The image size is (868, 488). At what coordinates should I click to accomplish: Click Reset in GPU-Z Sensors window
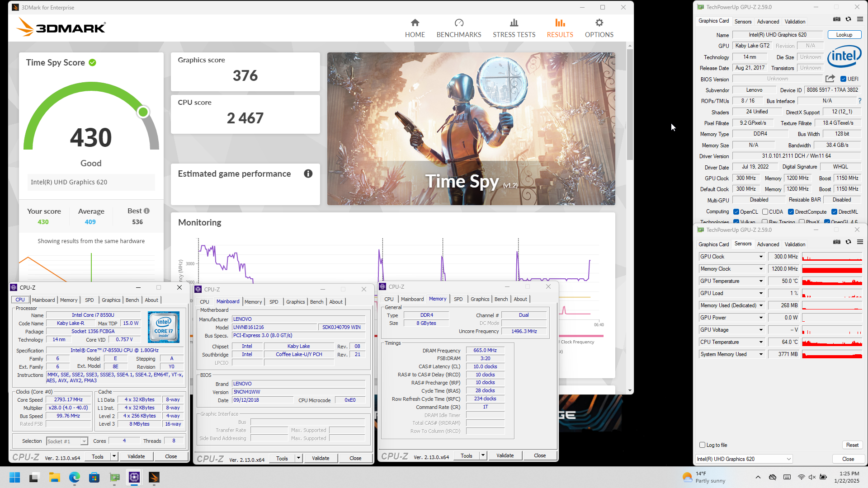(x=852, y=445)
